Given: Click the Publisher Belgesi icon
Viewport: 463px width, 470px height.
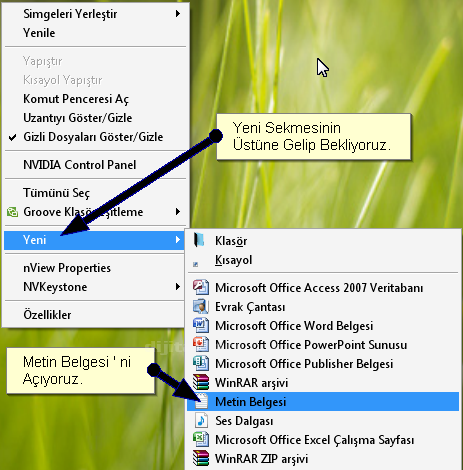Looking at the screenshot, I should click(x=201, y=363).
